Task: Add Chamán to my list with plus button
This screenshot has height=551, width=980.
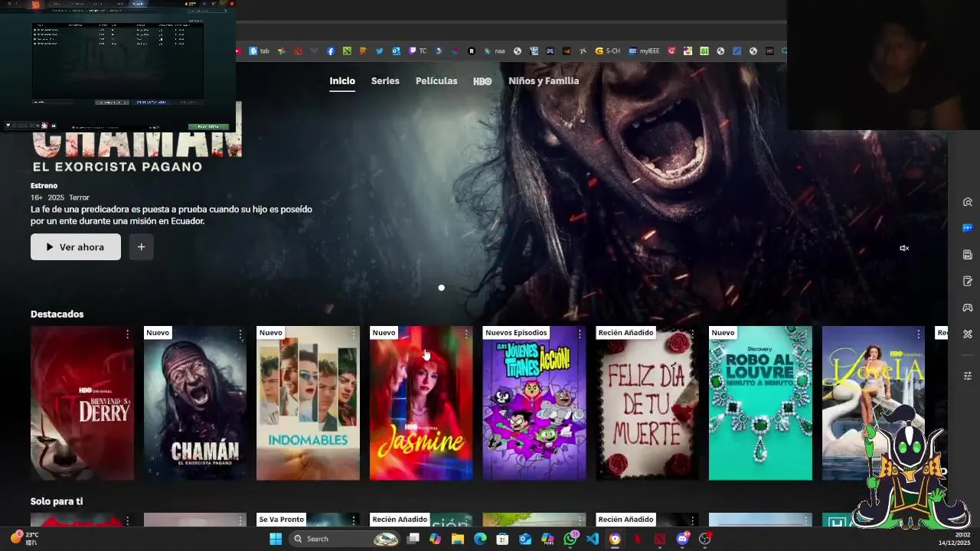Action: coord(141,247)
